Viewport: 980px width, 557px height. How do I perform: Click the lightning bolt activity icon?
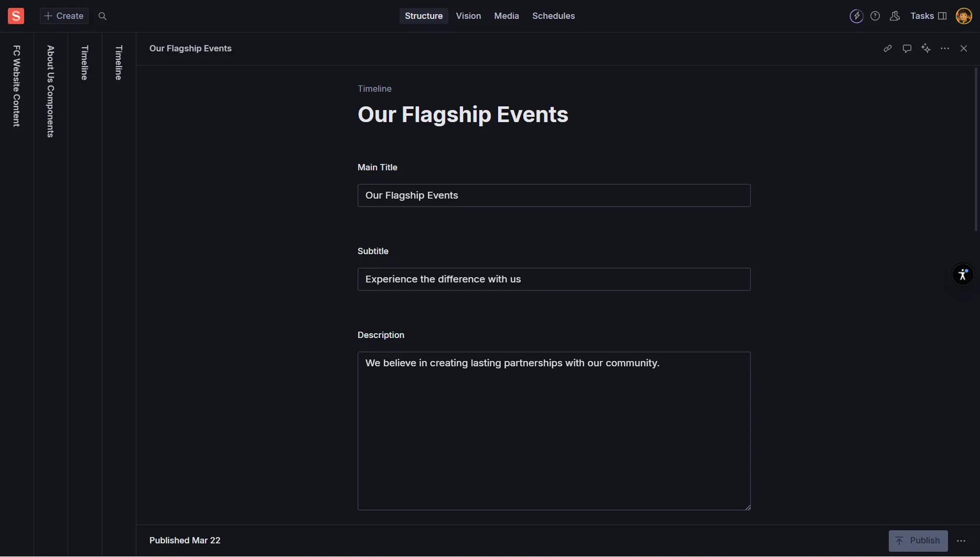(856, 16)
